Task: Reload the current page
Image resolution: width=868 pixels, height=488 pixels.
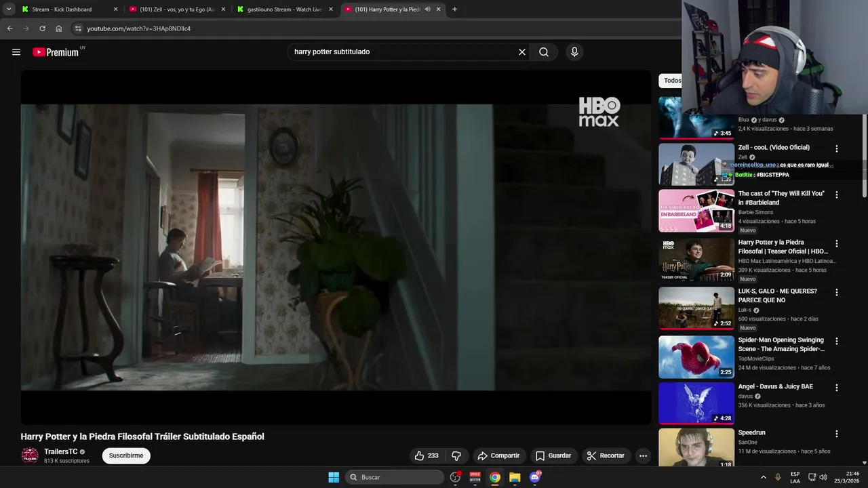Action: pyautogui.click(x=42, y=28)
